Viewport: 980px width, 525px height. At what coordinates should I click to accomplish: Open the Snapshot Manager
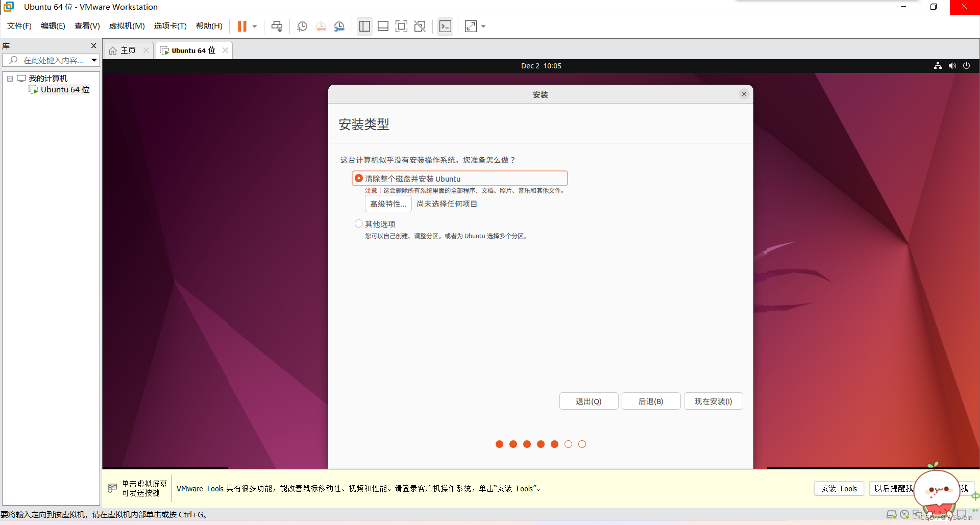(x=339, y=26)
